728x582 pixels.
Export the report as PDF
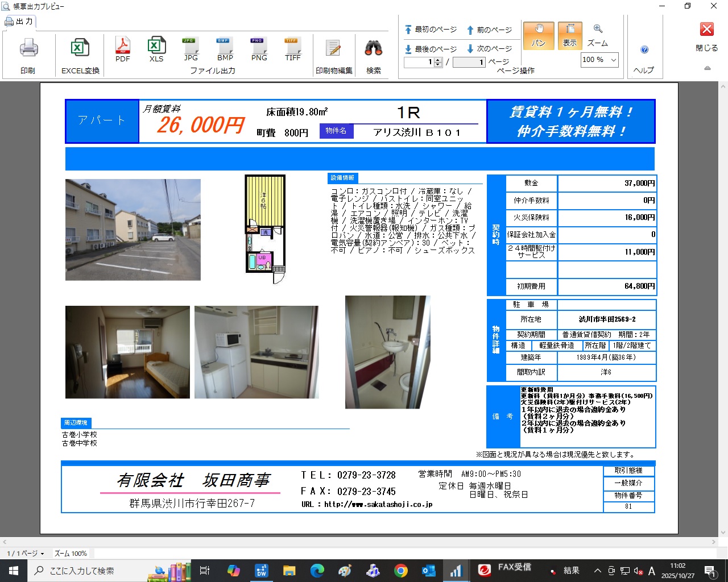tap(123, 49)
